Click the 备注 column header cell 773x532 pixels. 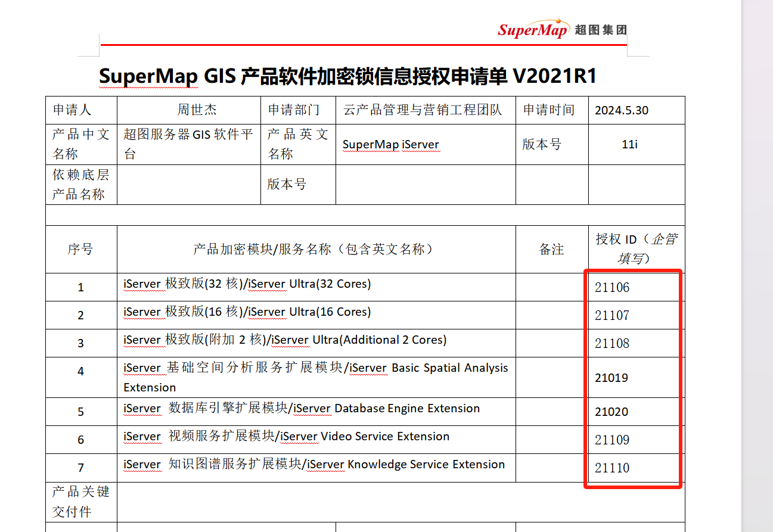point(551,249)
